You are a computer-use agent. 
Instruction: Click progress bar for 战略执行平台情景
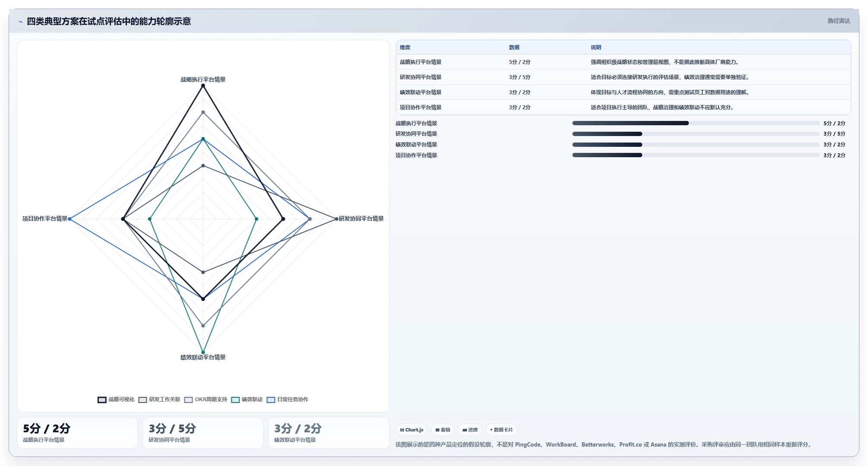point(696,124)
